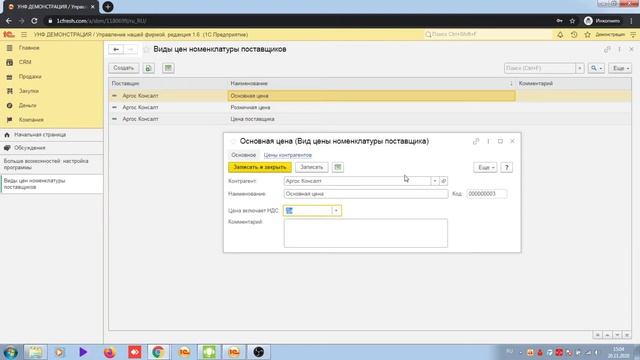Open notifications bell icon
The height and width of the screenshot is (360, 640).
pyautogui.click(x=560, y=35)
